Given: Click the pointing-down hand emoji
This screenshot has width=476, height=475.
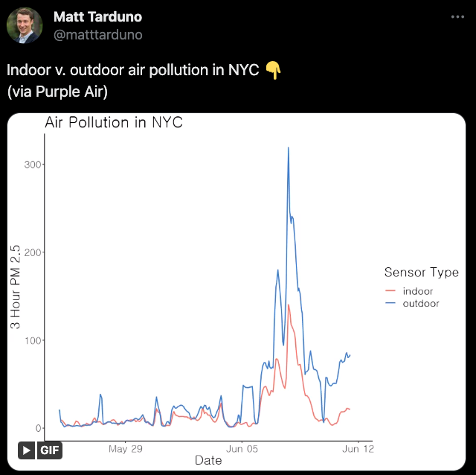Looking at the screenshot, I should [274, 71].
